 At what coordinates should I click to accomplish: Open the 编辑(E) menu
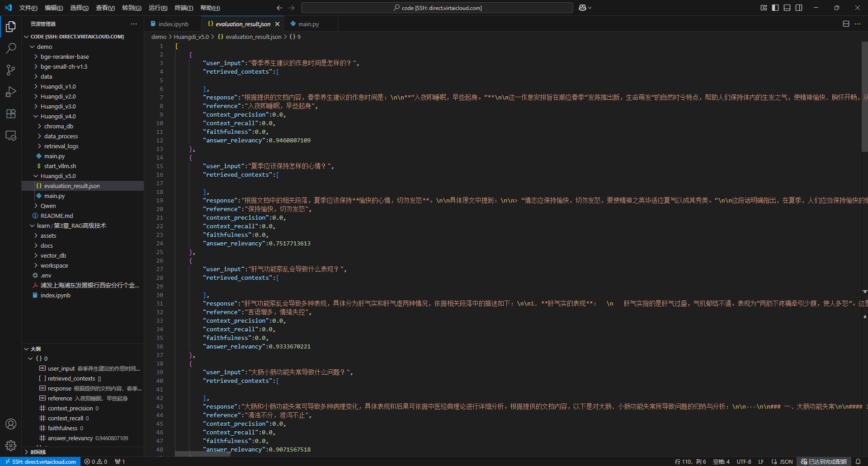[54, 8]
